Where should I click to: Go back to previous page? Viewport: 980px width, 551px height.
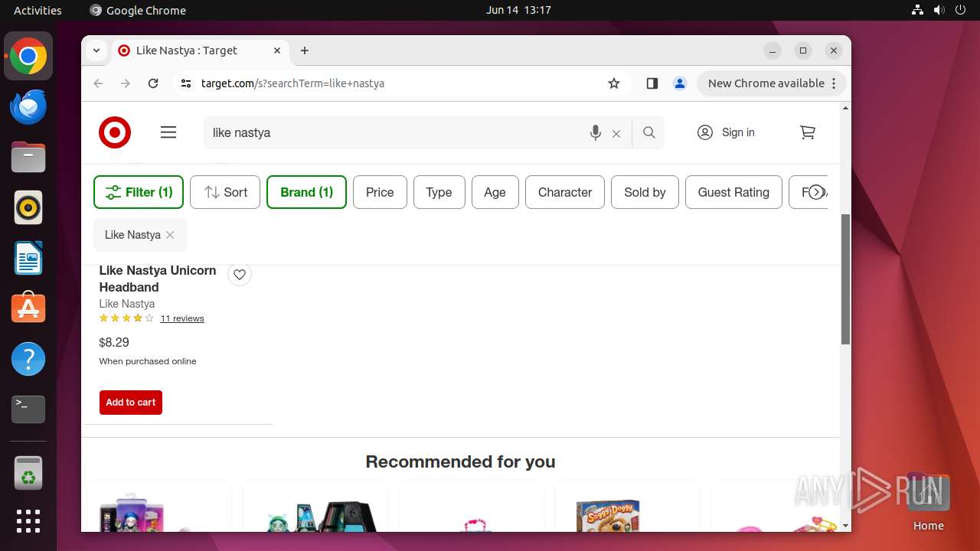click(98, 83)
